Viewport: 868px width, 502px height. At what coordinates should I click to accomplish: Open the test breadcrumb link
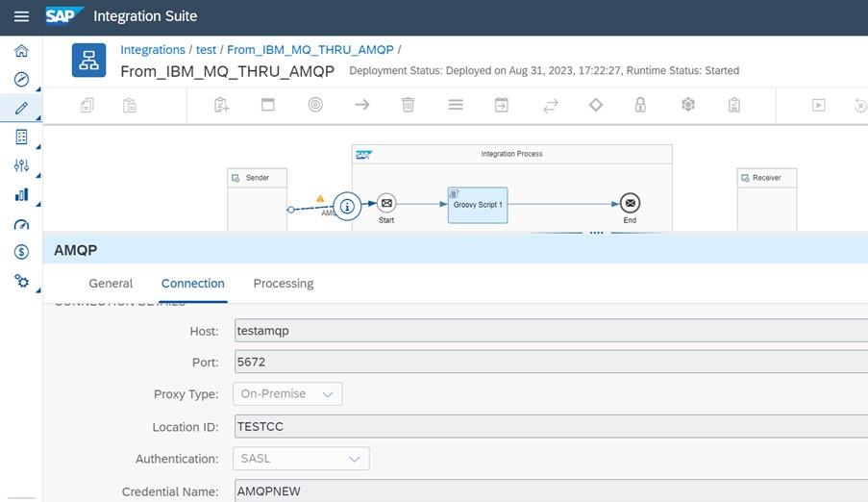pos(206,50)
